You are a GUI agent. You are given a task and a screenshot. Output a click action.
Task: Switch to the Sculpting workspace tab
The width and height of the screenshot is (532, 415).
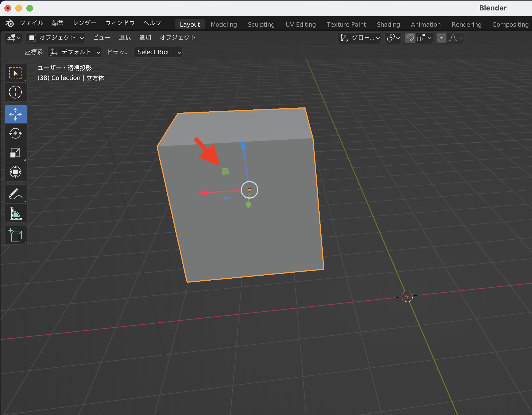point(261,24)
